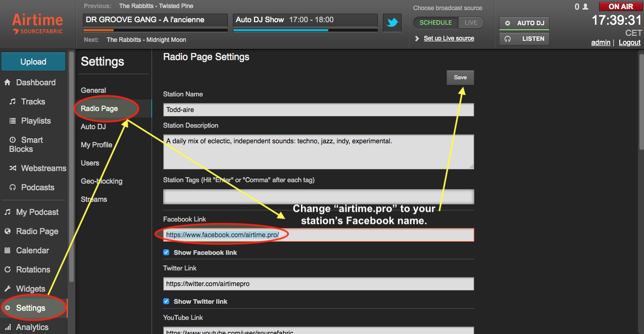Open Calendar in the sidebar
The height and width of the screenshot is (334, 644).
(x=33, y=250)
